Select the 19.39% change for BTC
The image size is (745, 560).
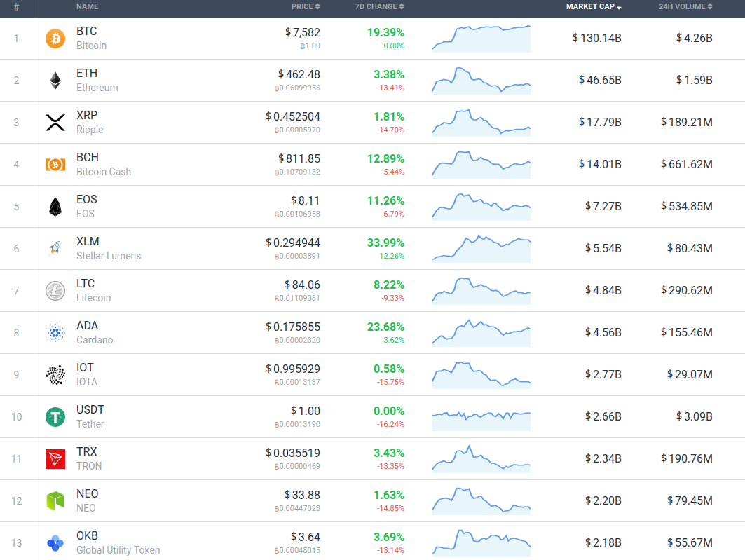[385, 32]
